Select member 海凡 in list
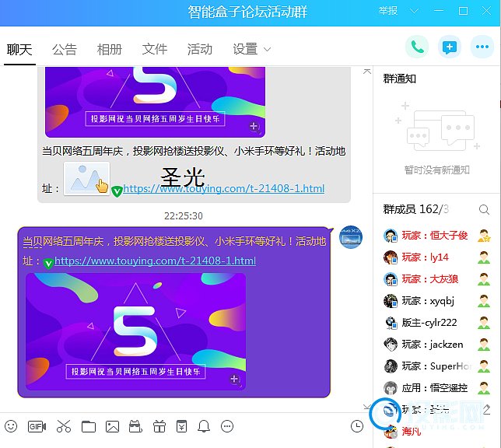 coord(436,432)
